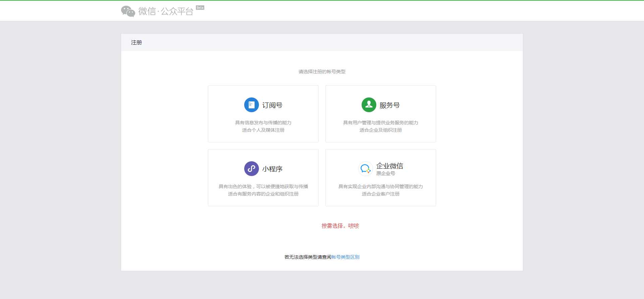
Task: Click the green 服务号 person icon
Action: (369, 105)
